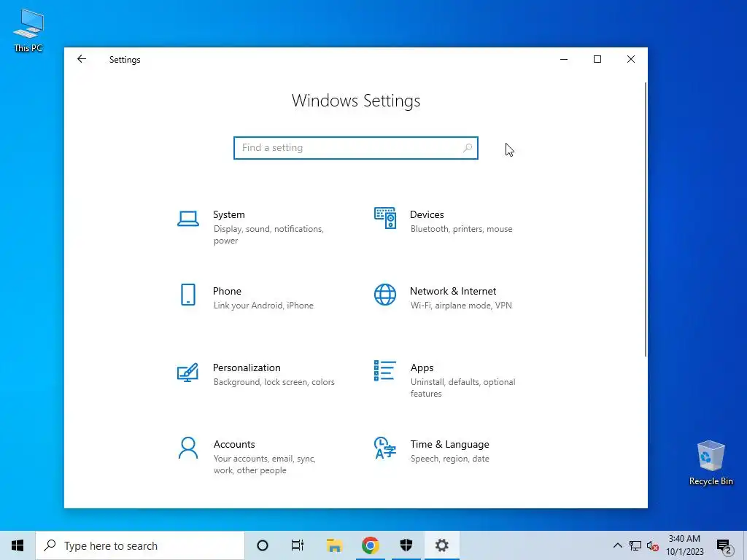
Task: Open the network status tray icon
Action: pos(635,545)
